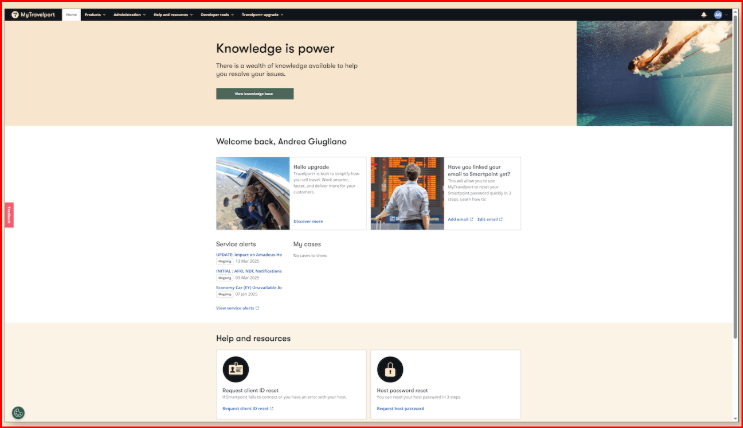Click the Edit email link
The width and height of the screenshot is (743, 428).
click(489, 218)
